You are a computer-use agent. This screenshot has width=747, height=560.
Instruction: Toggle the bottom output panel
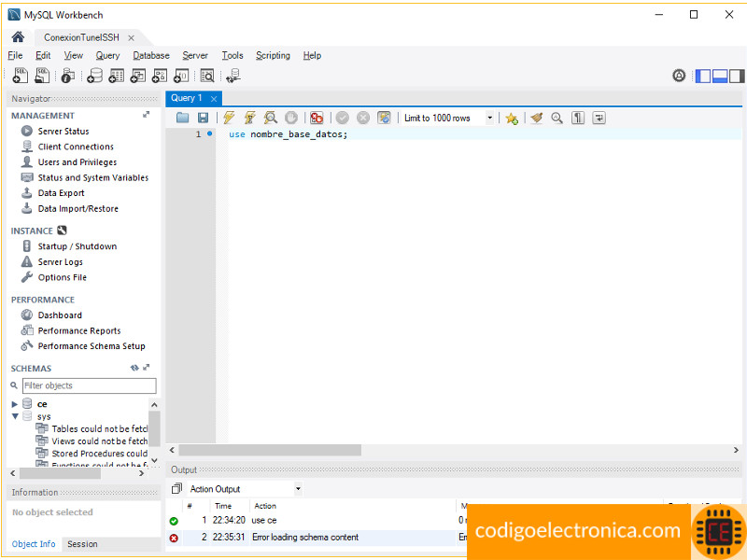point(720,76)
